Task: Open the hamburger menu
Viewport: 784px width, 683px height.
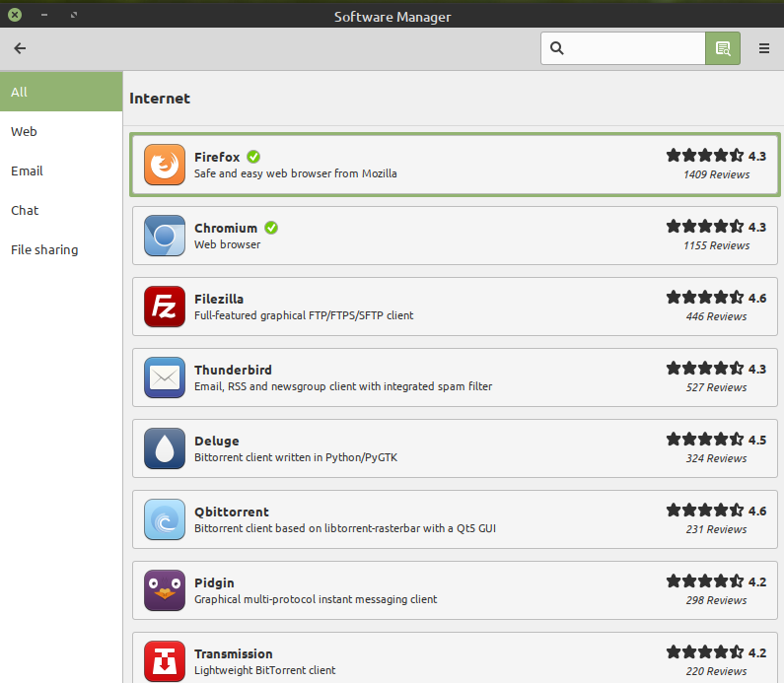Action: (x=764, y=48)
